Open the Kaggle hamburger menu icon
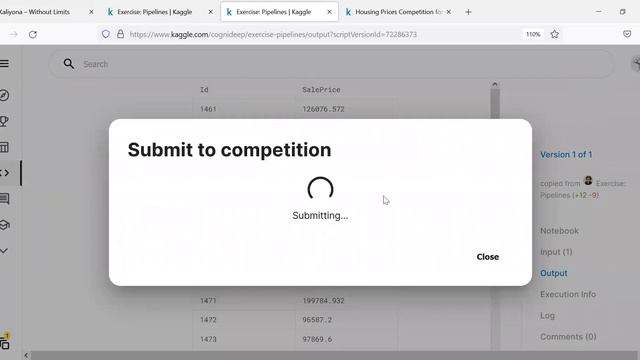 tap(4, 63)
